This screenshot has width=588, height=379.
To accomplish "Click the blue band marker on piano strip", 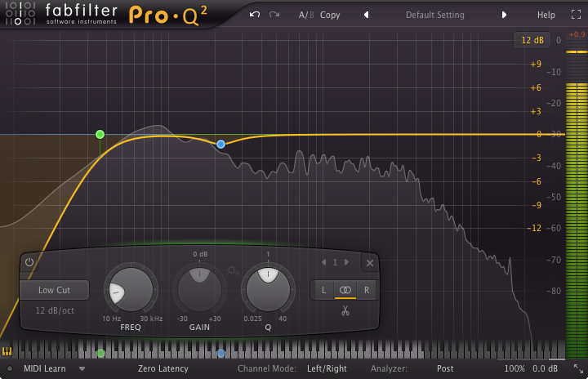I will click(220, 353).
